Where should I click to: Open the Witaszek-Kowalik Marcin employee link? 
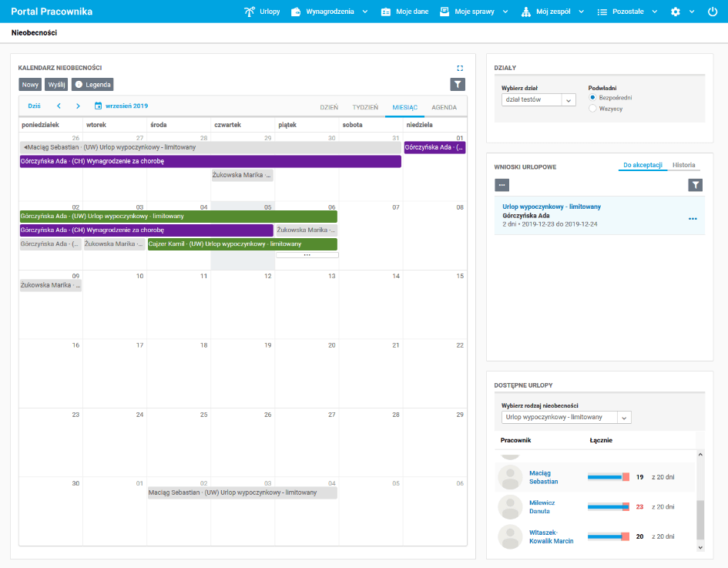552,537
